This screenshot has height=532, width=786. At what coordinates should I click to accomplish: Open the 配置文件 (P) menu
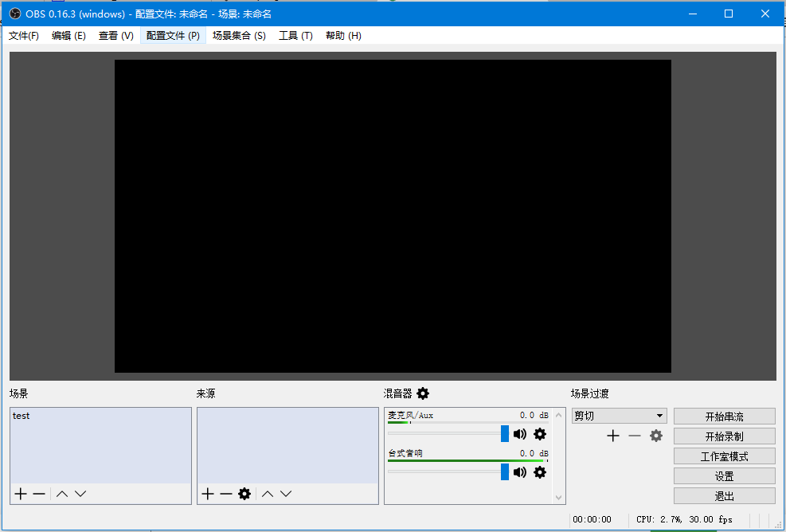[x=173, y=36]
